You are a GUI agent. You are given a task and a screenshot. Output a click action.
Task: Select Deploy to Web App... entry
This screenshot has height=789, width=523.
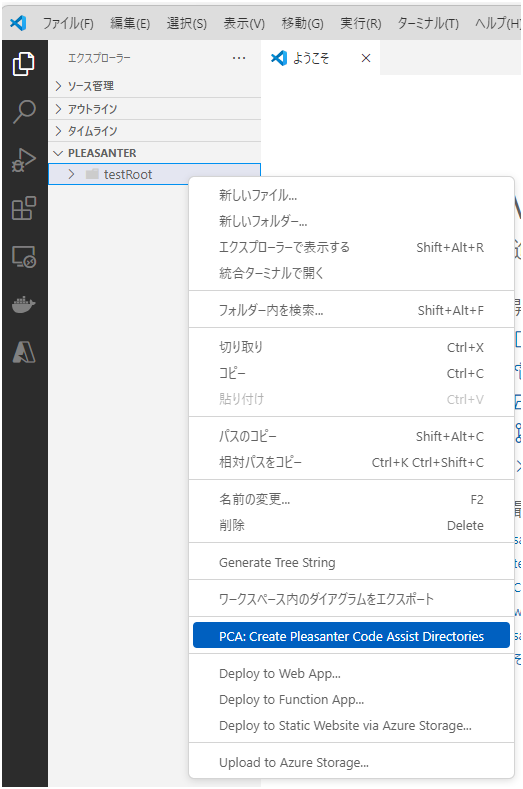pyautogui.click(x=351, y=673)
